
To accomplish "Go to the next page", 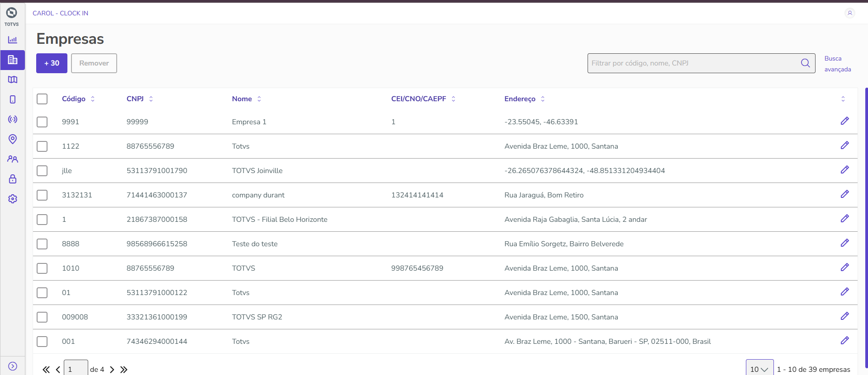I will pos(112,370).
